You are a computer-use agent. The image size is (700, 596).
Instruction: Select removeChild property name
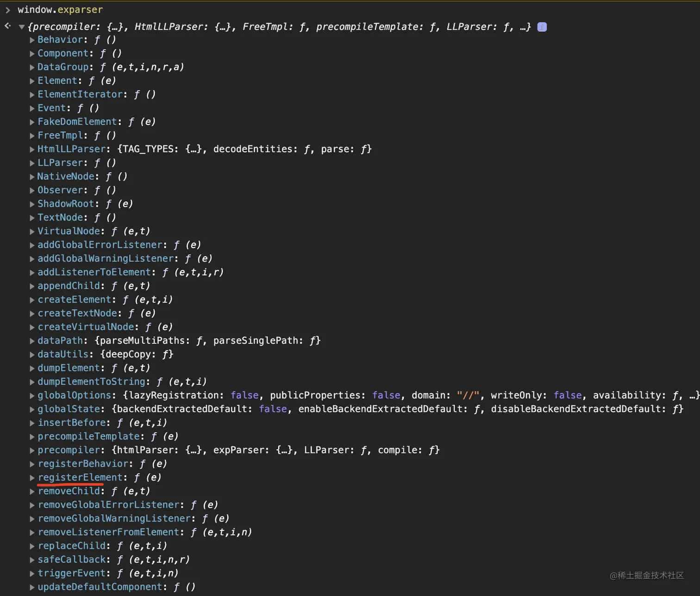69,491
